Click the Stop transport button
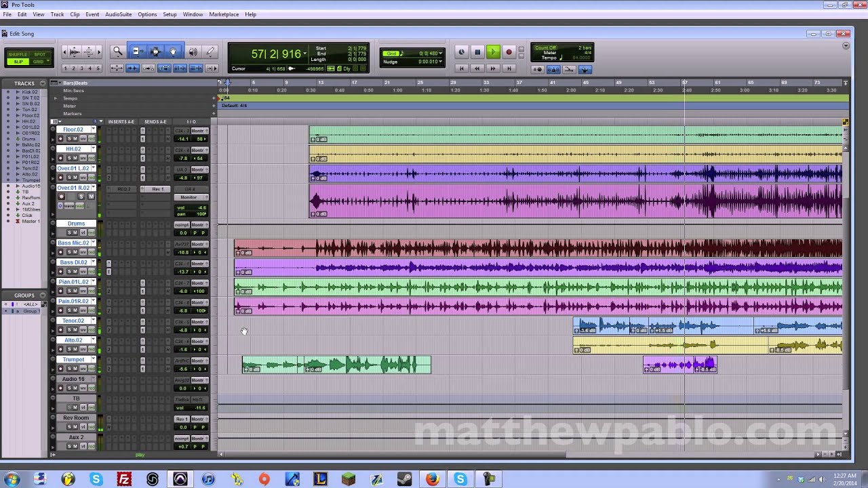 click(x=477, y=52)
